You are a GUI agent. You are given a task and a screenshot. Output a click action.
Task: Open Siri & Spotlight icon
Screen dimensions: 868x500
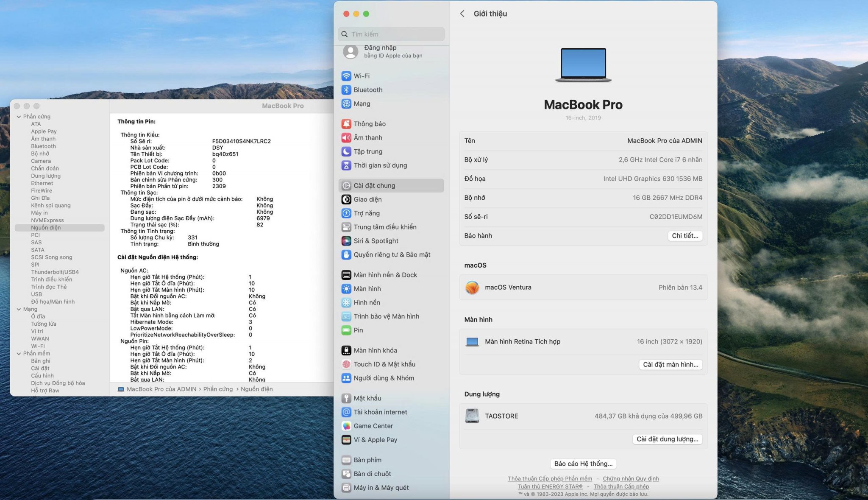[x=346, y=241]
